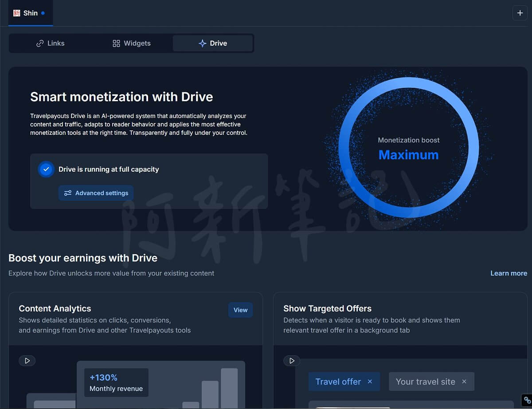Click the +130% Monthly revenue card
532x409 pixels.
point(116,382)
